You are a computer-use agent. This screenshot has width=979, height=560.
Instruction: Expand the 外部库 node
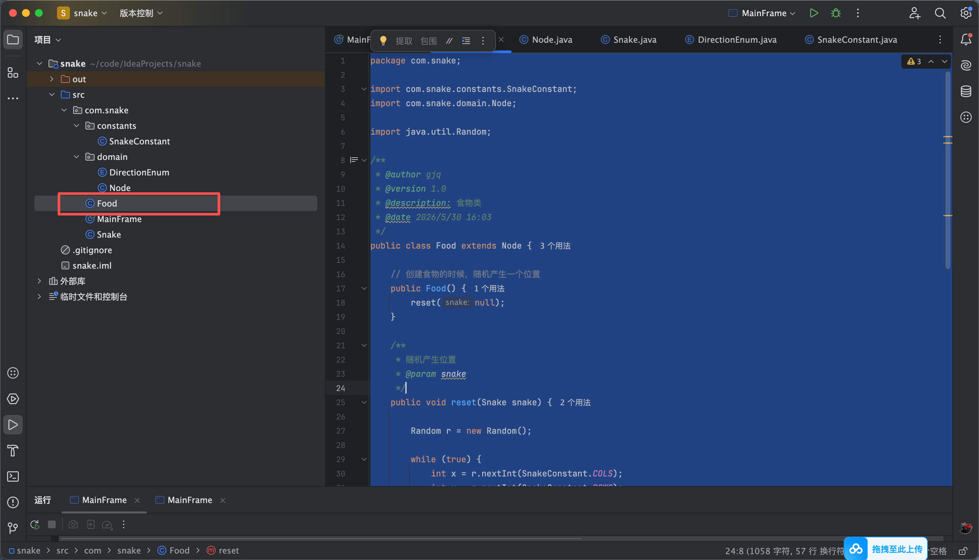[39, 281]
